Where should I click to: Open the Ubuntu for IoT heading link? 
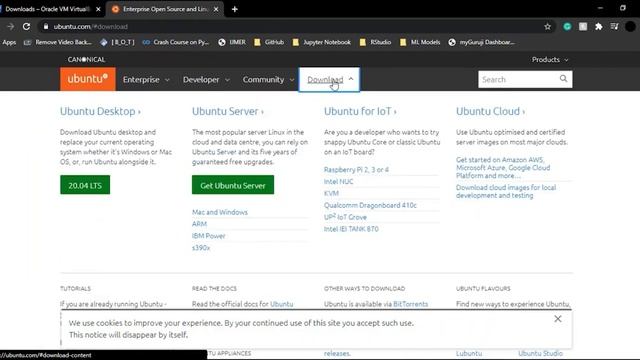tap(360, 111)
